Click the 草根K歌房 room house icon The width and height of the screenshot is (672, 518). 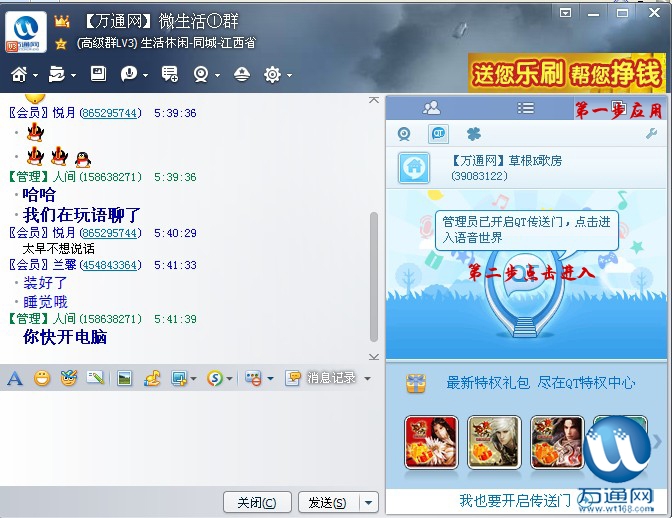(x=414, y=168)
